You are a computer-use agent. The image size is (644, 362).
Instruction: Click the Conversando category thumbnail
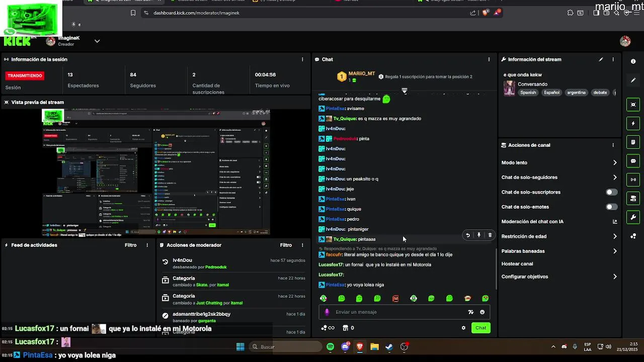click(509, 88)
